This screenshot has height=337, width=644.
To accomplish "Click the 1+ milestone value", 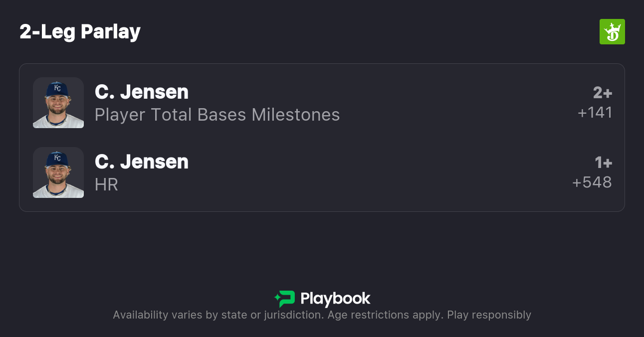I will click(603, 163).
